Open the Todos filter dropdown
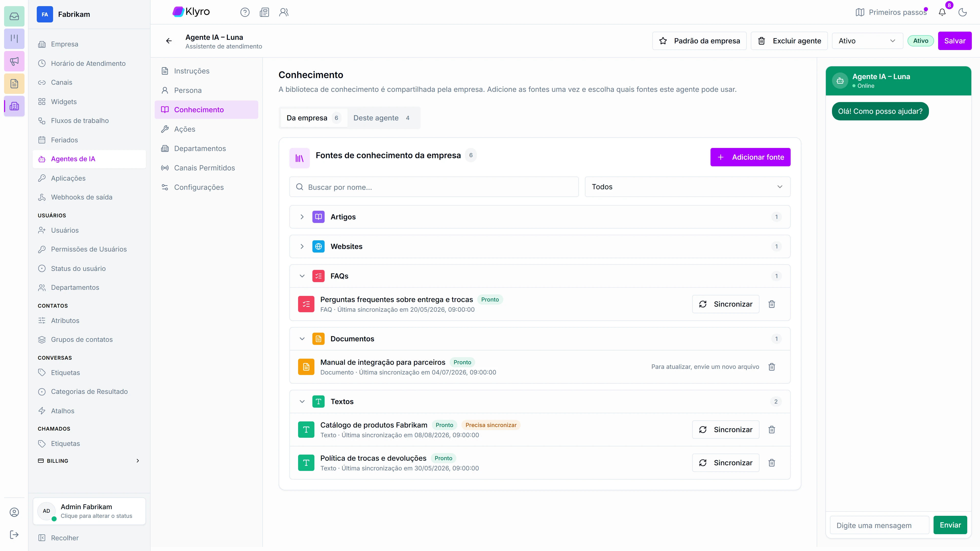The width and height of the screenshot is (980, 551). click(688, 187)
